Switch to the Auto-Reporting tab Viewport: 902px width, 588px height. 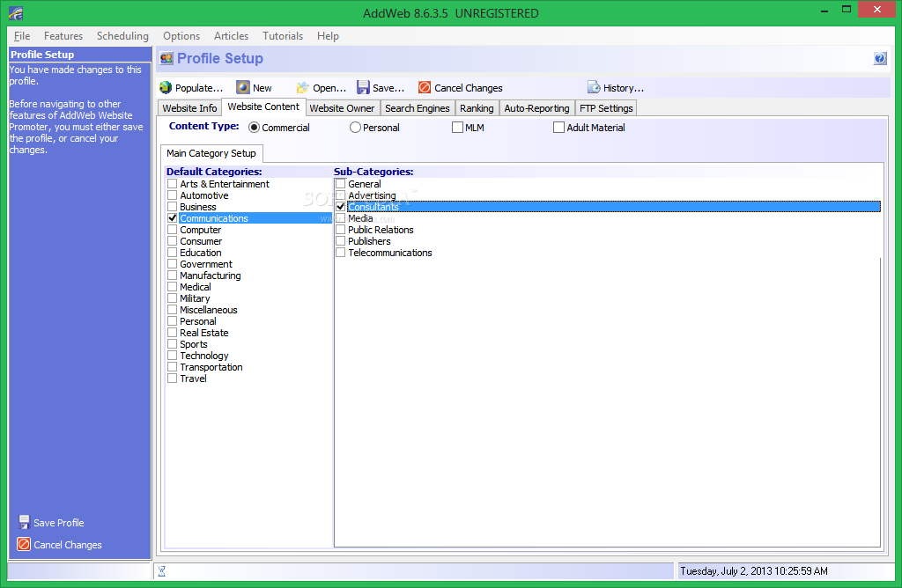tap(536, 108)
